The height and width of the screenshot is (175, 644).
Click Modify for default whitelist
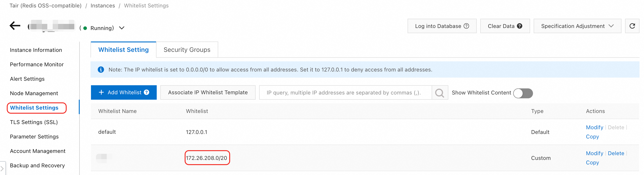594,127
